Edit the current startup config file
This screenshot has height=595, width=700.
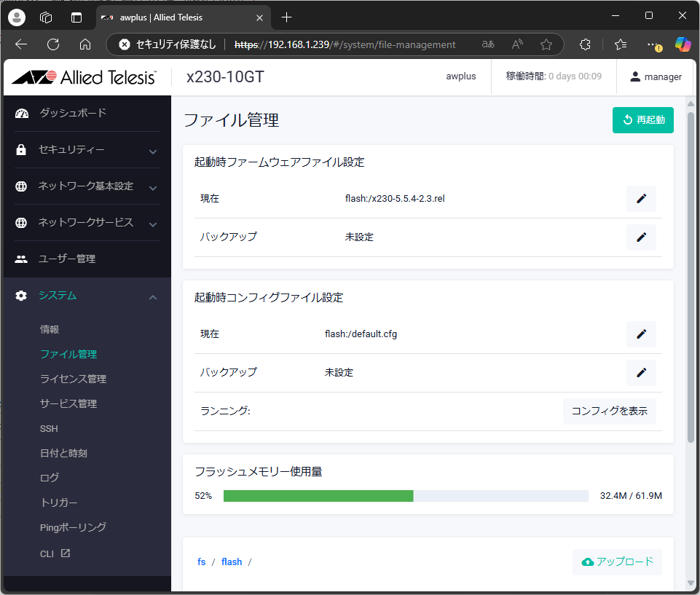(x=641, y=334)
